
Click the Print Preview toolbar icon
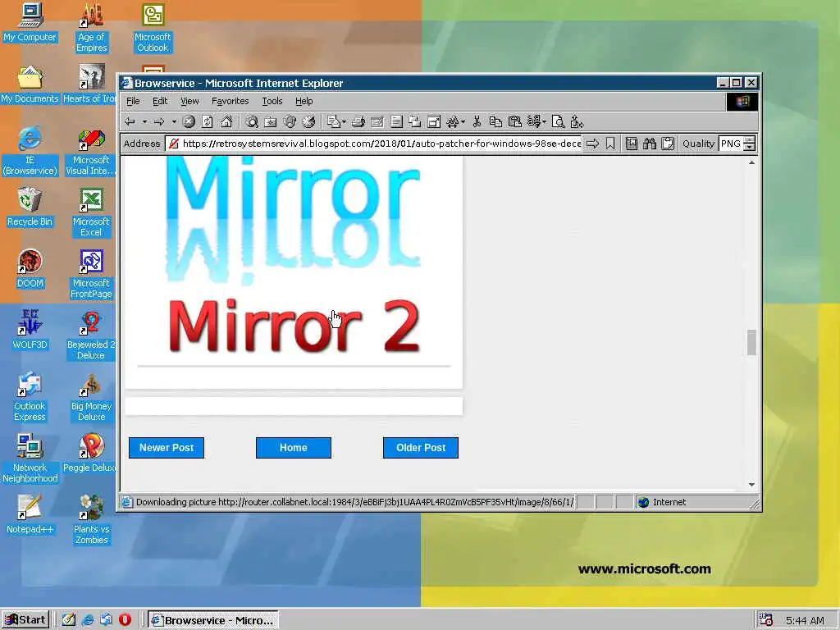pyautogui.click(x=558, y=122)
